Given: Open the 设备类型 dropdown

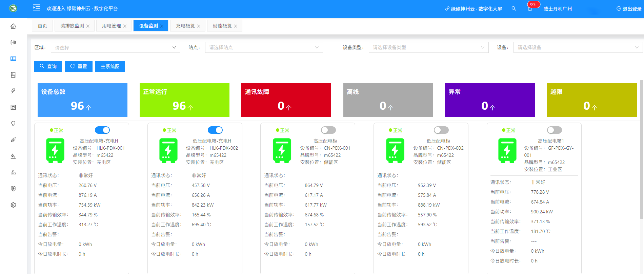Looking at the screenshot, I should click(429, 47).
